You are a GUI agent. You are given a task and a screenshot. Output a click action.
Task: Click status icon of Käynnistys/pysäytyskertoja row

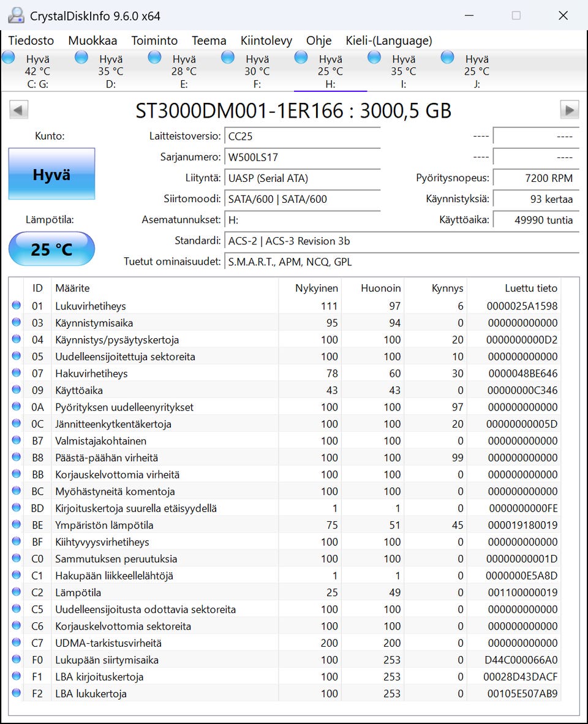coord(17,339)
